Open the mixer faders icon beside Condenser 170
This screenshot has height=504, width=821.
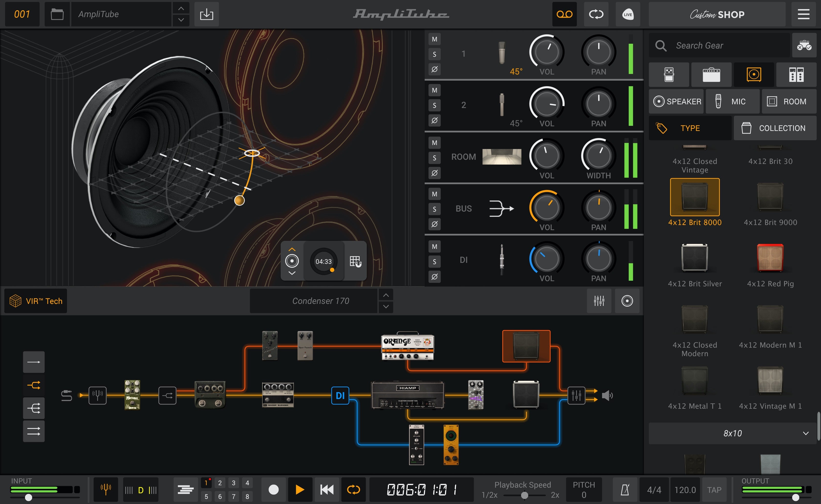599,301
